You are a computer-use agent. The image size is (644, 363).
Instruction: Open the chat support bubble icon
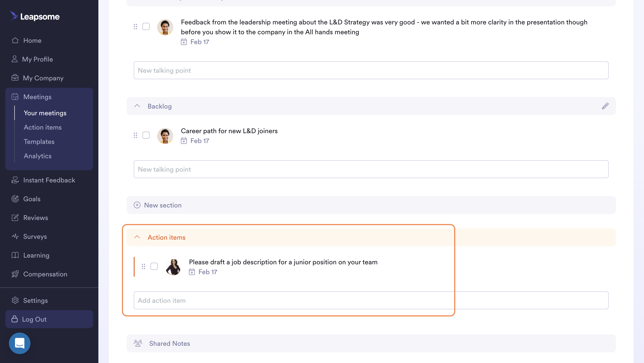coord(19,343)
